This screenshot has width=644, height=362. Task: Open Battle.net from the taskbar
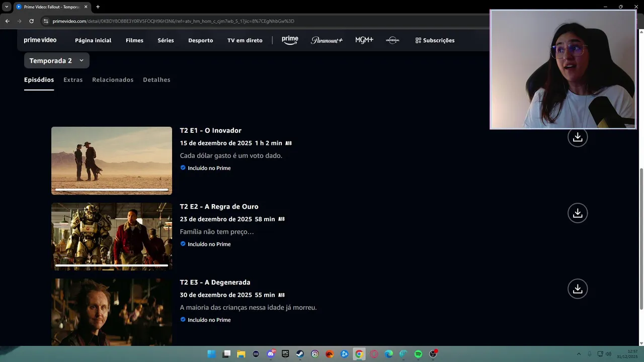pyautogui.click(x=344, y=354)
